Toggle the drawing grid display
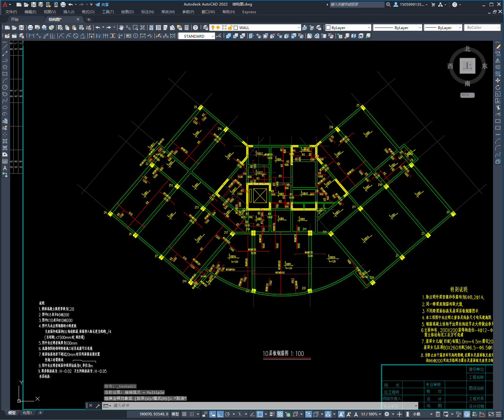Viewport: 504px width, 420px height. click(x=184, y=414)
